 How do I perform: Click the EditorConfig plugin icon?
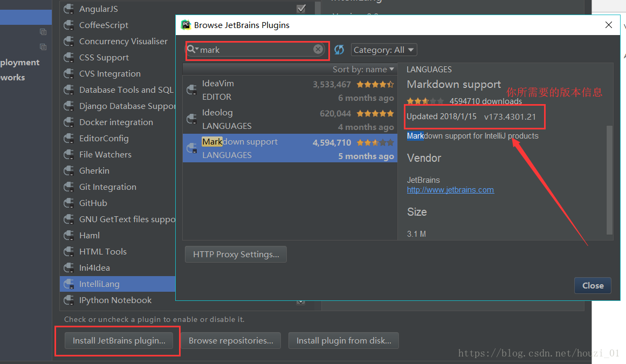click(x=68, y=138)
